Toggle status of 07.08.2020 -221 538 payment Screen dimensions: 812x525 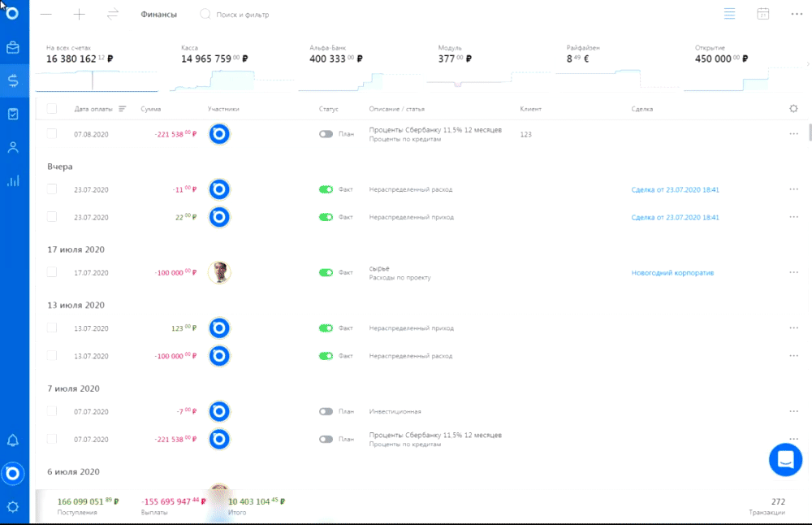326,134
